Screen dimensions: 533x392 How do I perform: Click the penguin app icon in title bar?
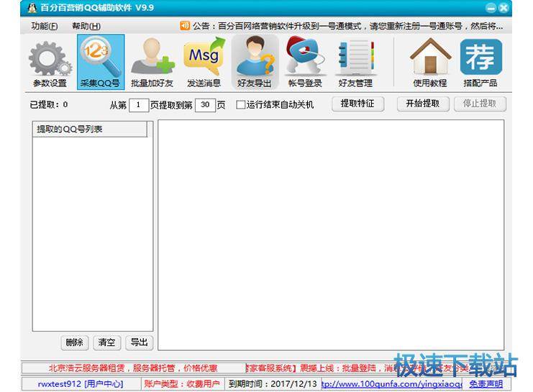[32, 7]
